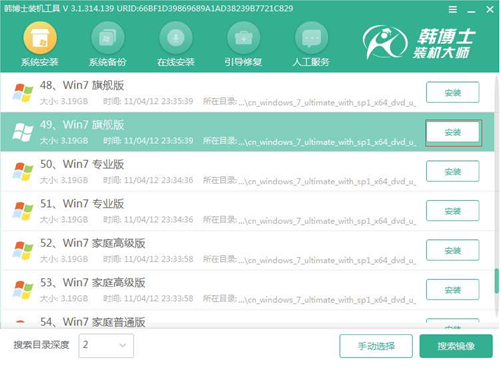Viewport: 502px width, 369px height.
Task: Open the 引导修复 boot repair icon
Action: pos(243,43)
